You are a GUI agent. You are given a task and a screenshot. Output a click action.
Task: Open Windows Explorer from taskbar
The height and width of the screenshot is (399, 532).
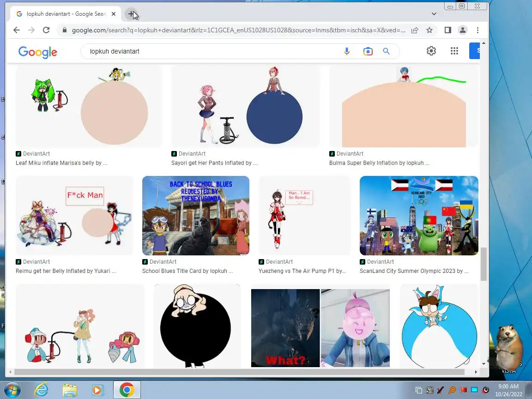click(x=70, y=390)
